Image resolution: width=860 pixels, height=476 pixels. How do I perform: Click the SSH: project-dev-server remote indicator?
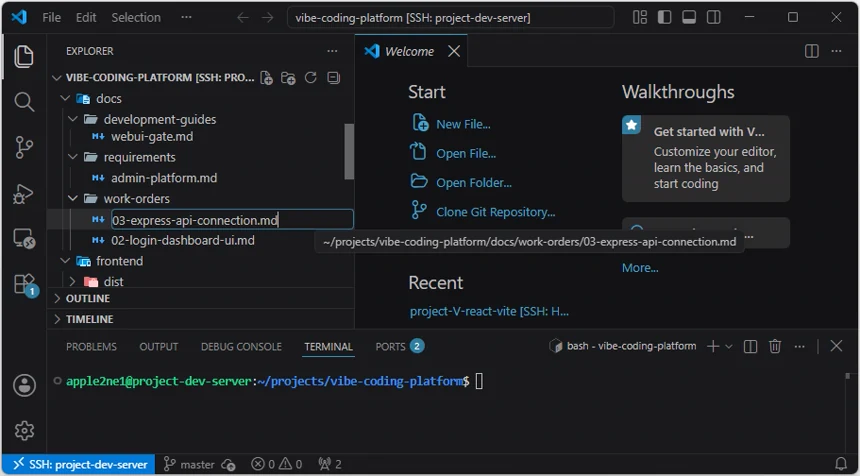(x=80, y=464)
